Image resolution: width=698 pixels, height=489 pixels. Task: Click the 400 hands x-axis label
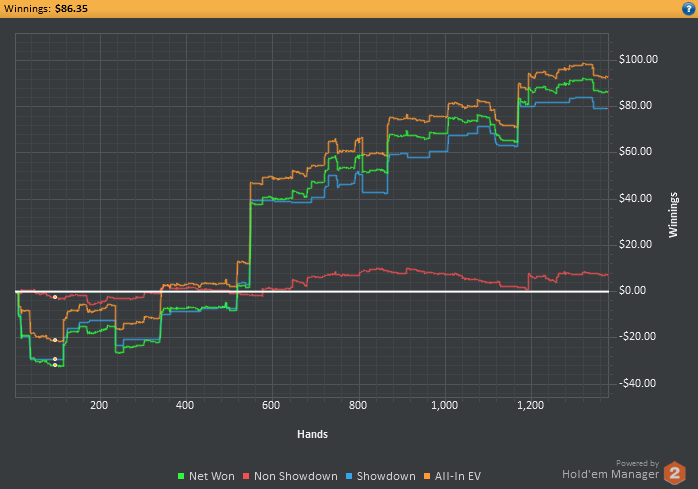(x=185, y=405)
